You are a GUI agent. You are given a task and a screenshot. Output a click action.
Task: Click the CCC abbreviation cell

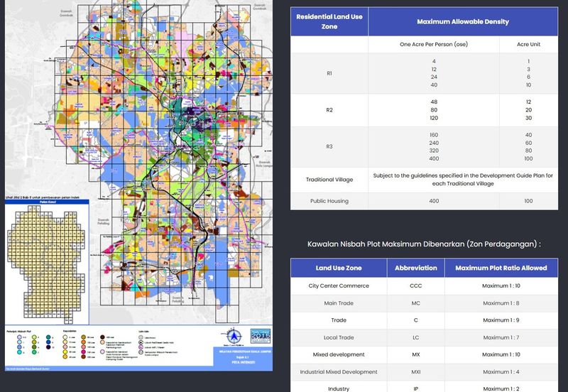tap(416, 286)
